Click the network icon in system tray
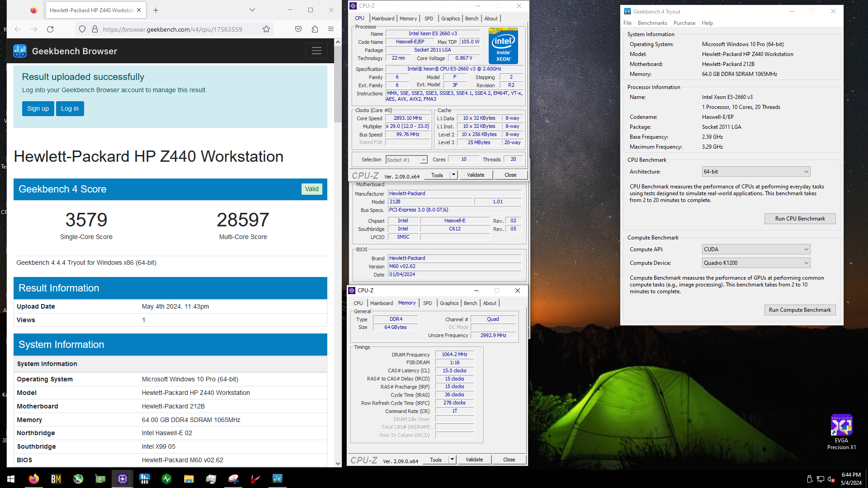Viewport: 868px width, 488px height. [x=820, y=479]
